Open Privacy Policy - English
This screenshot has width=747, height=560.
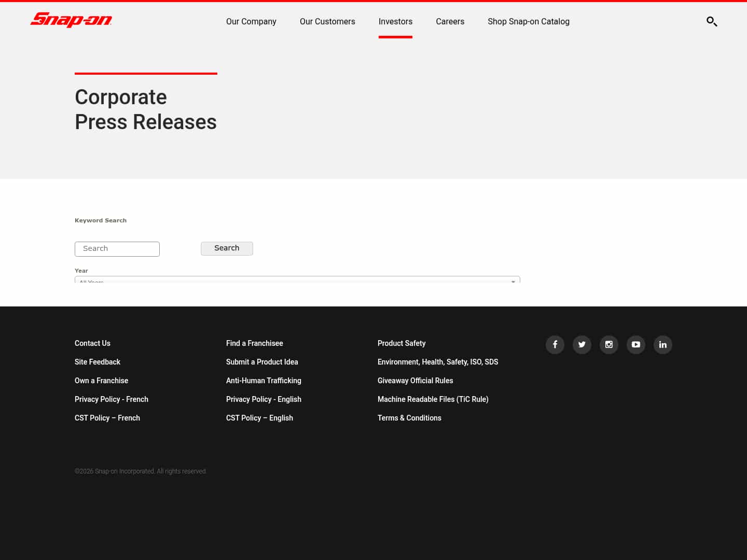pyautogui.click(x=264, y=399)
